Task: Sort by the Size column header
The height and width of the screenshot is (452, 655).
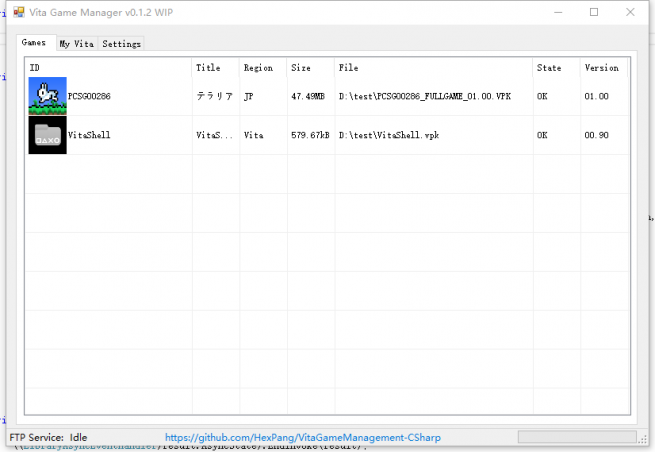Action: coord(311,68)
